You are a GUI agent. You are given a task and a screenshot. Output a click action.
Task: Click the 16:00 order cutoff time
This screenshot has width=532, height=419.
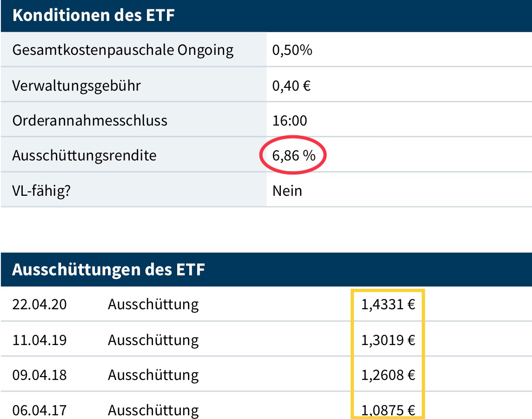click(x=289, y=120)
